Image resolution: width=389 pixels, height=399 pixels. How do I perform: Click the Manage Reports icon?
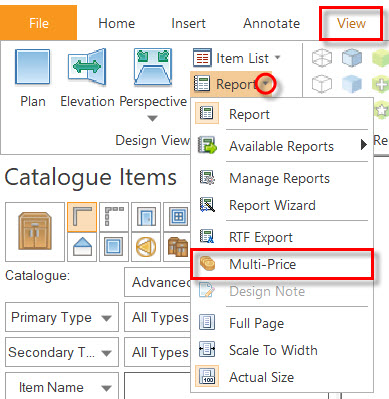(207, 178)
